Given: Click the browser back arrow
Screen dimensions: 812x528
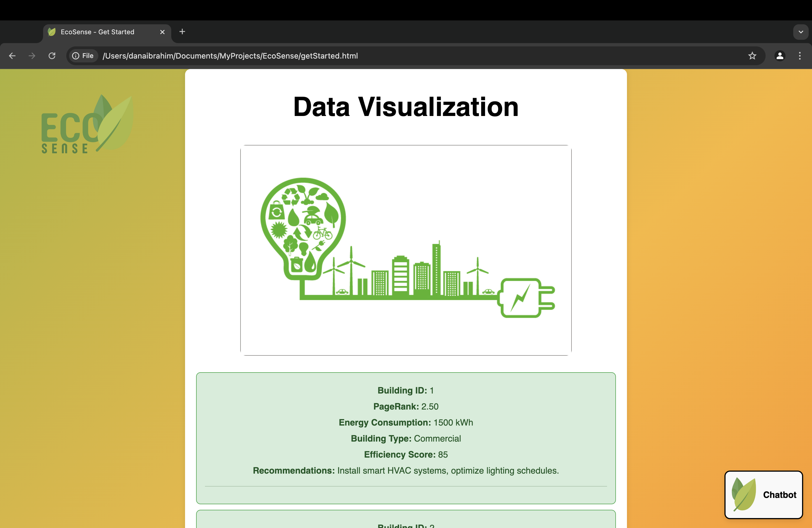Looking at the screenshot, I should point(12,56).
